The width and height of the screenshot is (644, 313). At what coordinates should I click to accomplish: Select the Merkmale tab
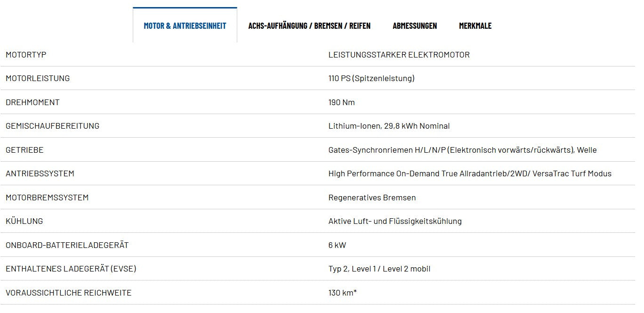[x=475, y=25]
